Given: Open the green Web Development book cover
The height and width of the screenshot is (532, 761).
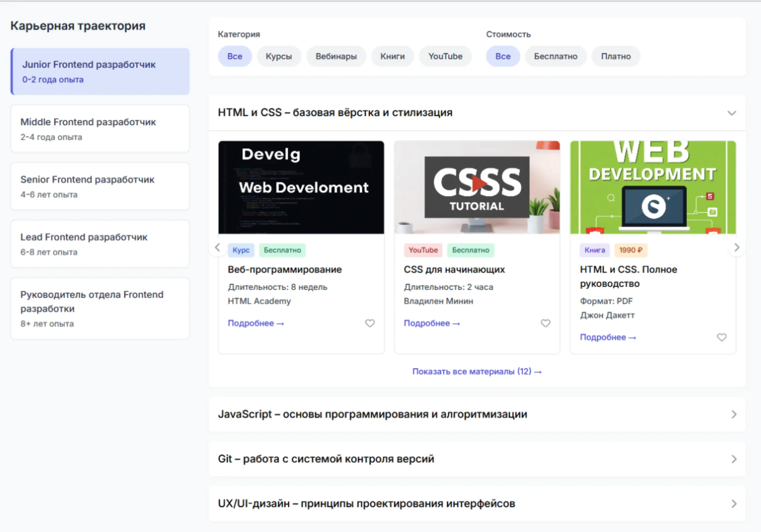Looking at the screenshot, I should pyautogui.click(x=653, y=187).
